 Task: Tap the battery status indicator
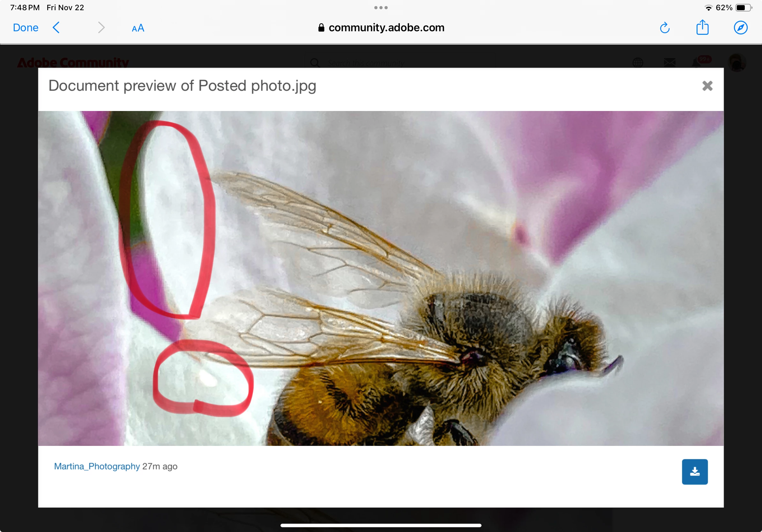click(x=743, y=8)
